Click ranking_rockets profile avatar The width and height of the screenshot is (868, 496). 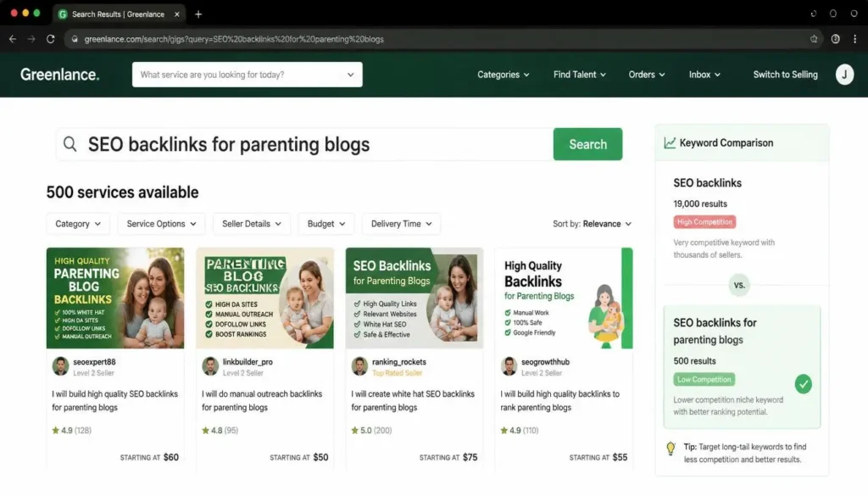click(x=359, y=366)
